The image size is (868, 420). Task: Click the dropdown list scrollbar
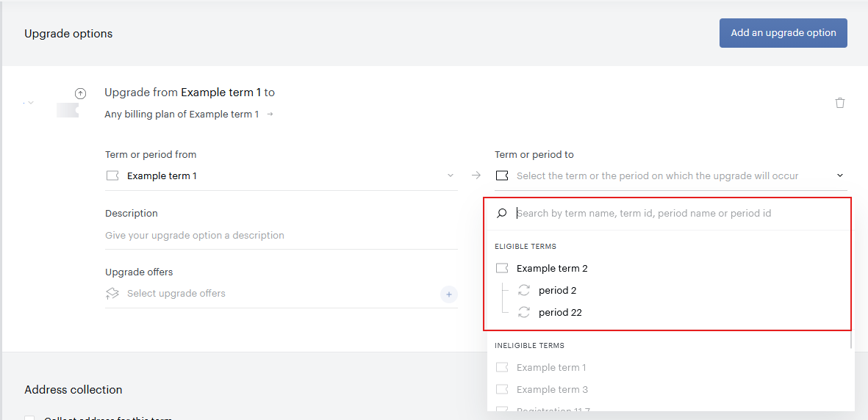[852, 340]
